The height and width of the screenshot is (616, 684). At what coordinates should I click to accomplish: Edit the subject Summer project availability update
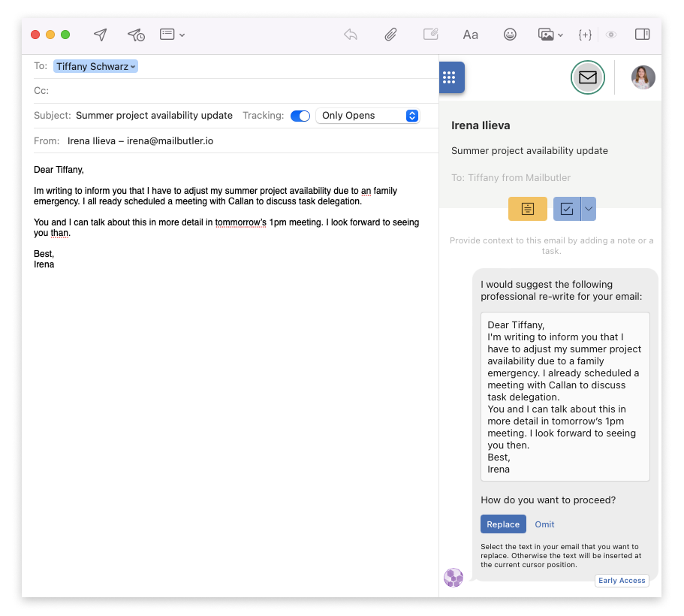(154, 115)
